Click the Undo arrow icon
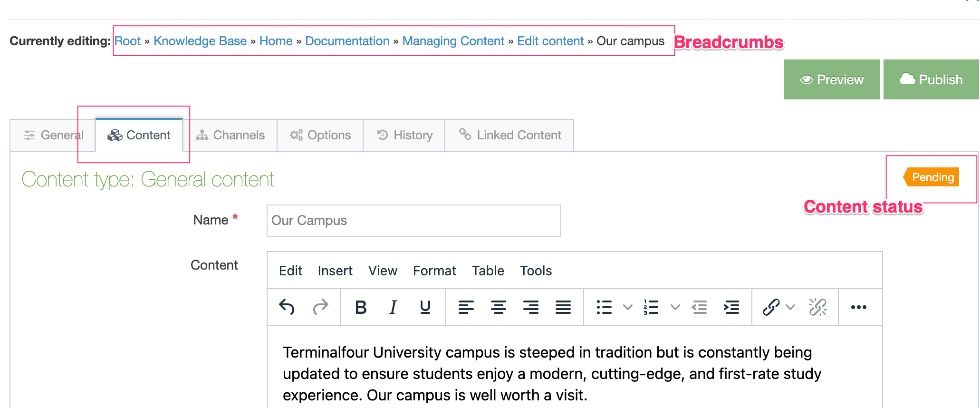This screenshot has height=408, width=980. tap(287, 307)
